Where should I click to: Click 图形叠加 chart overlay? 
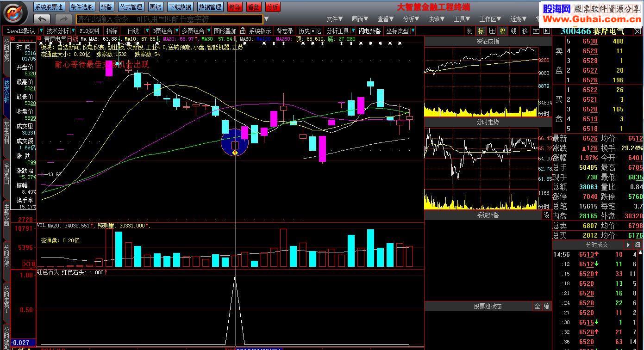225,31
